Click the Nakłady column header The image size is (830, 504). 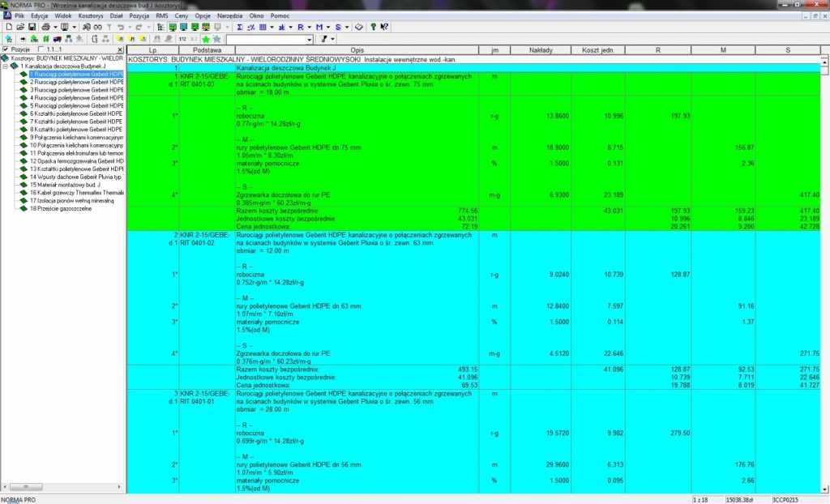[x=541, y=50]
